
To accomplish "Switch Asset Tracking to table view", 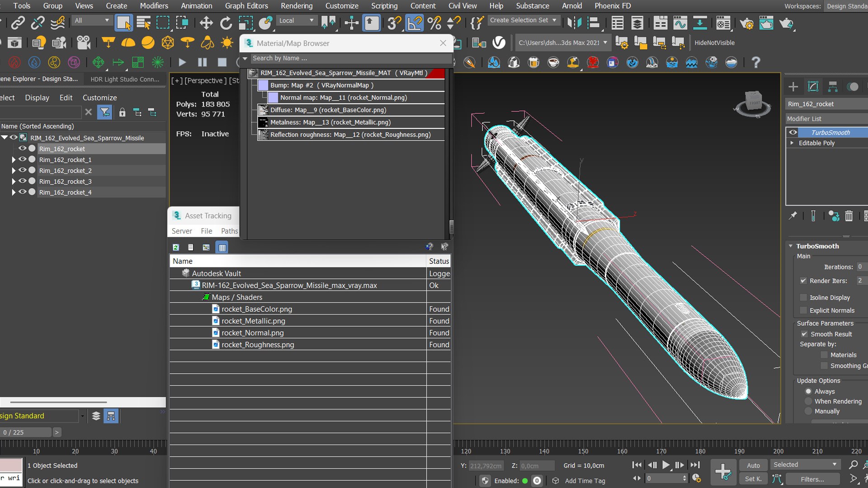I will tap(222, 247).
